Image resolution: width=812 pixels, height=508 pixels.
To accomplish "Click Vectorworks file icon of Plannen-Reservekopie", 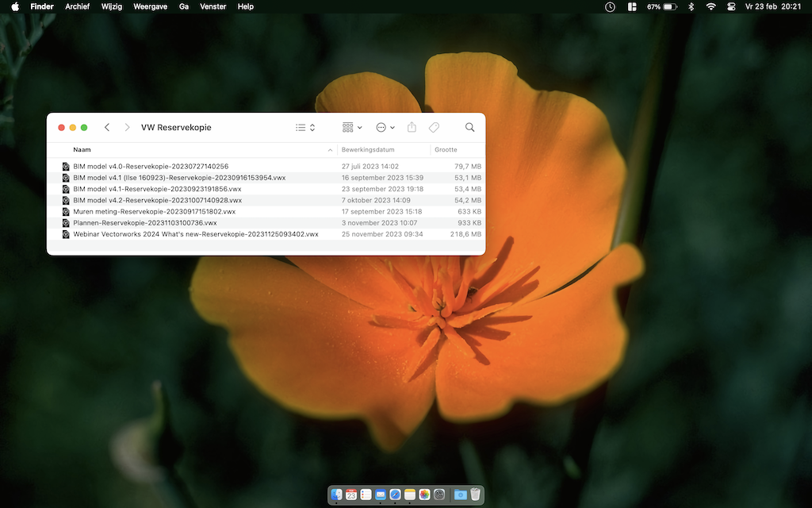I will coord(66,223).
